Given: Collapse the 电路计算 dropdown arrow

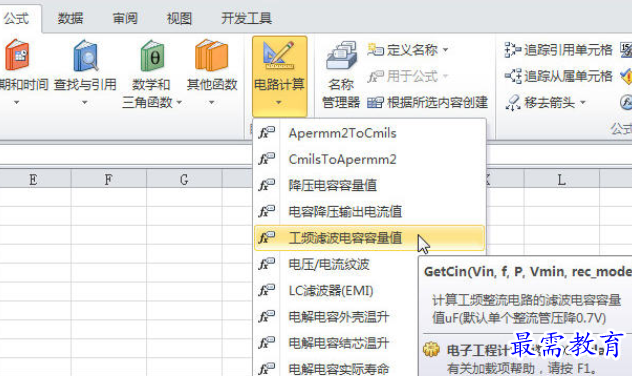Looking at the screenshot, I should 279,103.
